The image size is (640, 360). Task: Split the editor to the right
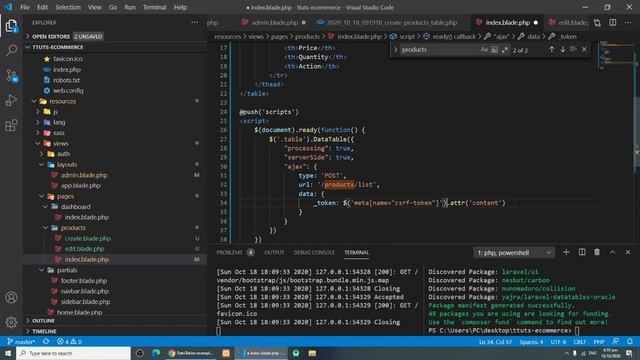(x=613, y=22)
